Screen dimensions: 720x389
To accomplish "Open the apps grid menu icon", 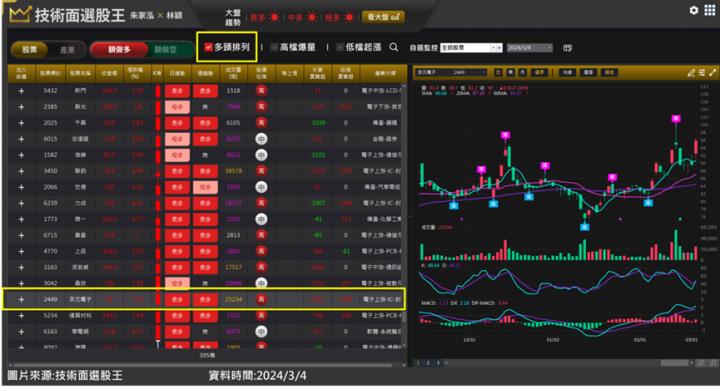I will (710, 10).
